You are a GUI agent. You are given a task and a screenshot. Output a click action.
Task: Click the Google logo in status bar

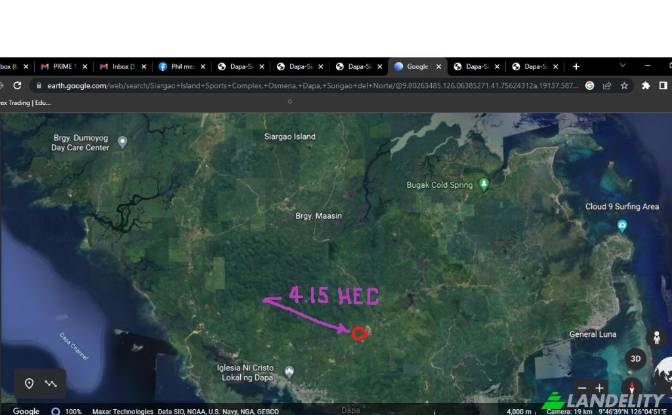[x=26, y=411]
